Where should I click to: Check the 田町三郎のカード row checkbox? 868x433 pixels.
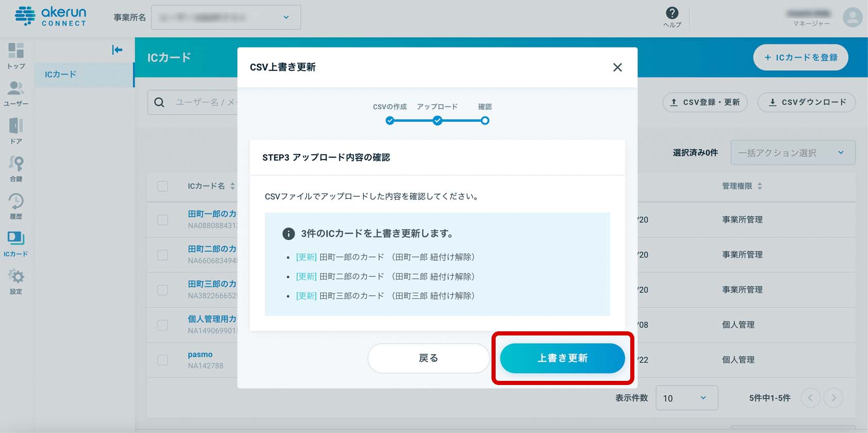pos(162,290)
